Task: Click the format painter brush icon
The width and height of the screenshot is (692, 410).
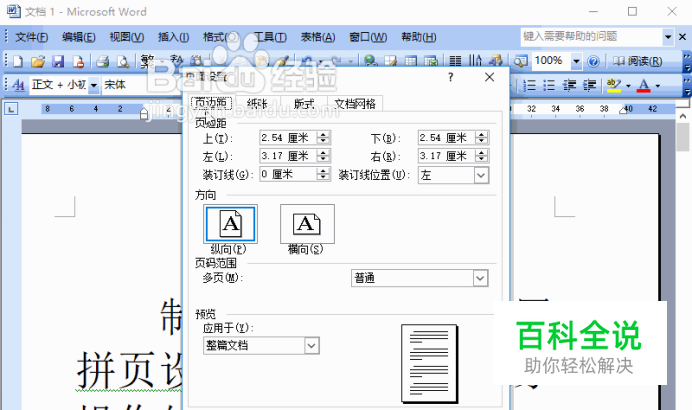Action: click(x=282, y=61)
